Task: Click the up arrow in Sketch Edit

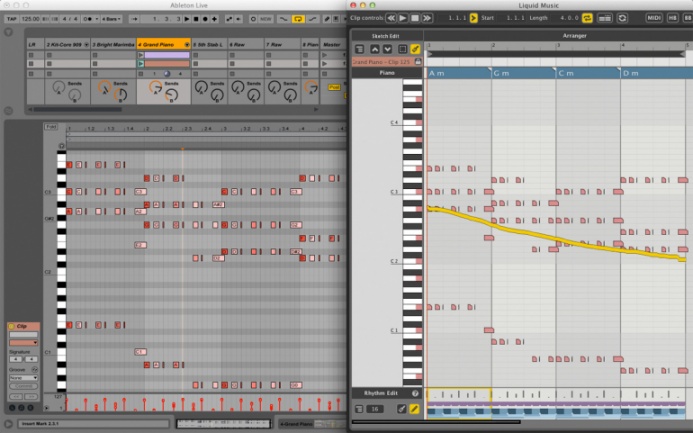Action: tap(375, 49)
